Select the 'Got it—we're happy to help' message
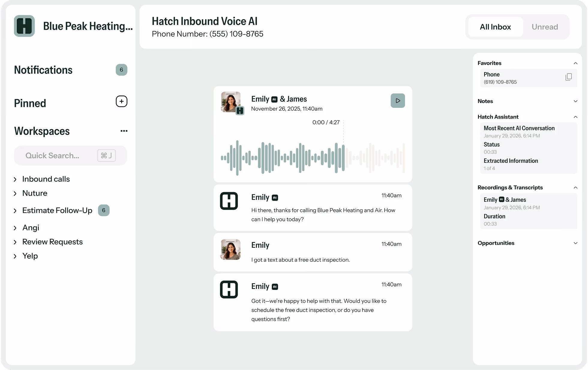 click(x=313, y=302)
